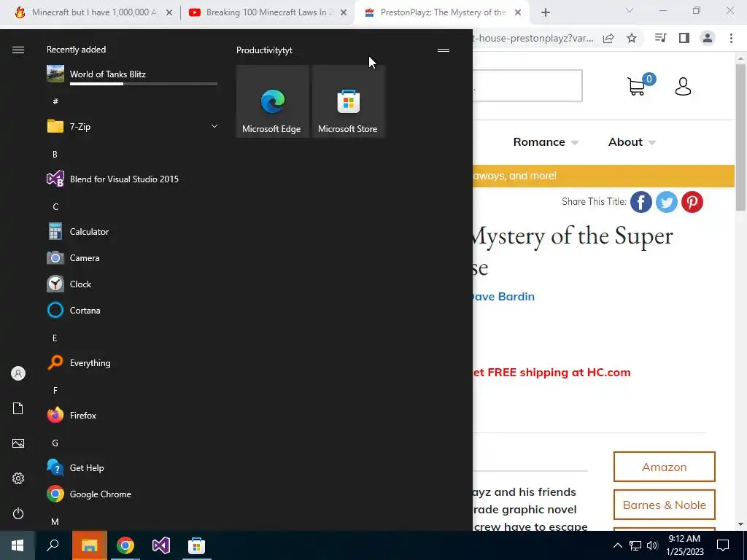The width and height of the screenshot is (747, 560).
Task: Open Pictures from Start sidebar
Action: tap(18, 443)
